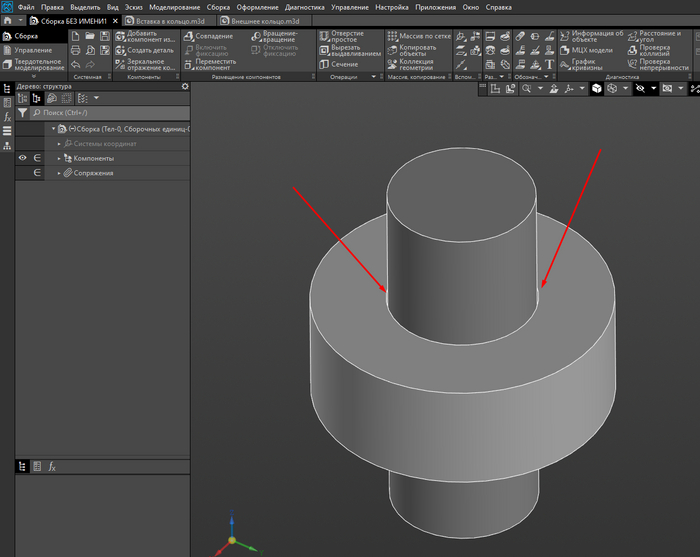
Task: Click the Копировать объекты tool
Action: 412,50
